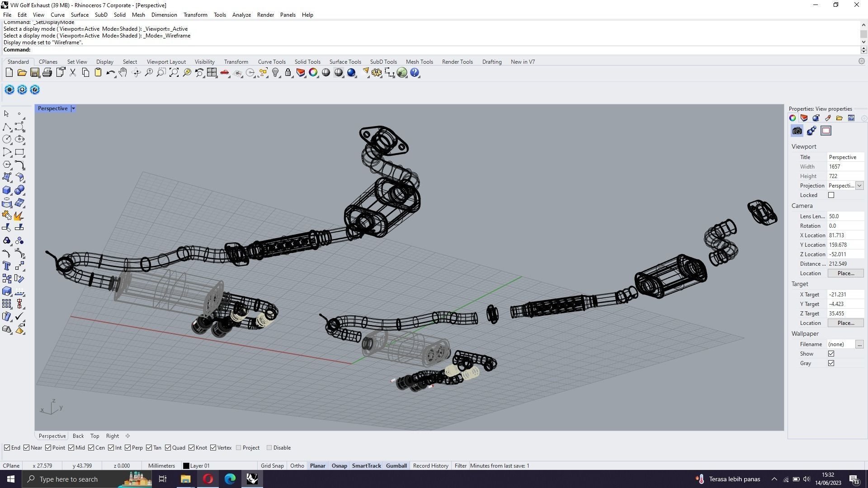Browse wallpaper filename with ellipsis button
This screenshot has width=868, height=488.
859,344
